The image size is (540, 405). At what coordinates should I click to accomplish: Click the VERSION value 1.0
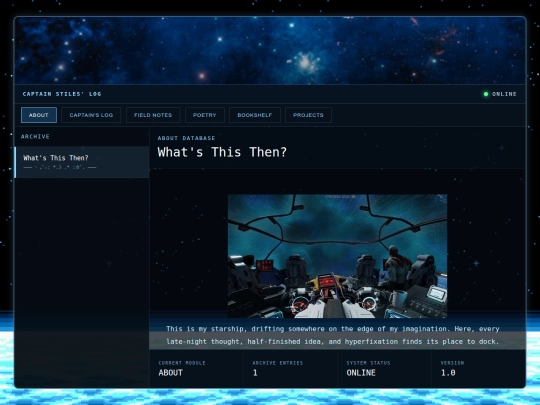click(448, 373)
